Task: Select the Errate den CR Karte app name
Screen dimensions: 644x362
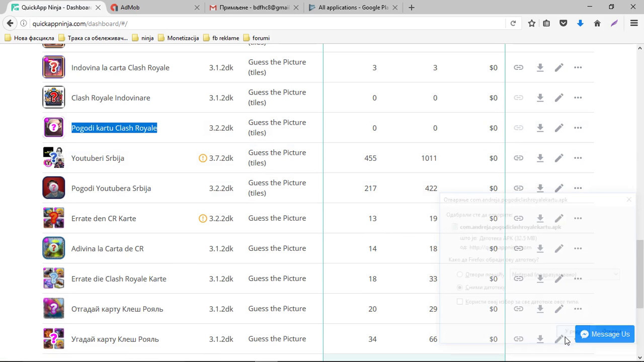Action: (x=104, y=218)
